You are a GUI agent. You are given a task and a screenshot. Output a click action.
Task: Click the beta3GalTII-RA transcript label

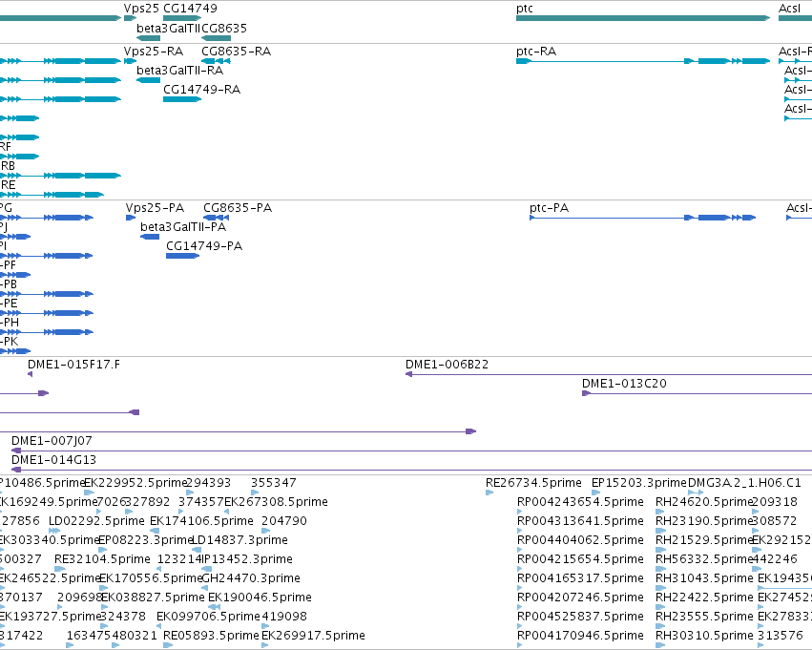[179, 71]
